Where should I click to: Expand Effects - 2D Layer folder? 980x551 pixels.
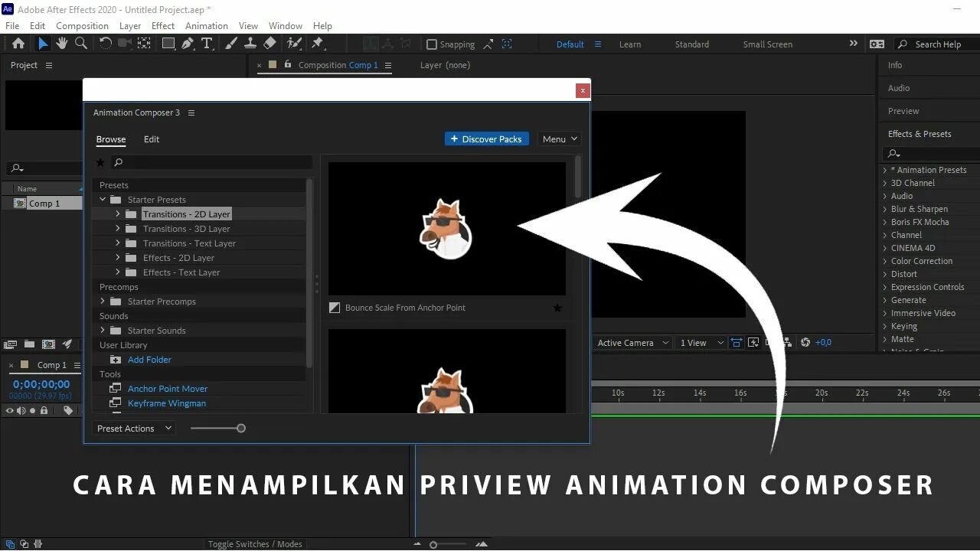117,258
